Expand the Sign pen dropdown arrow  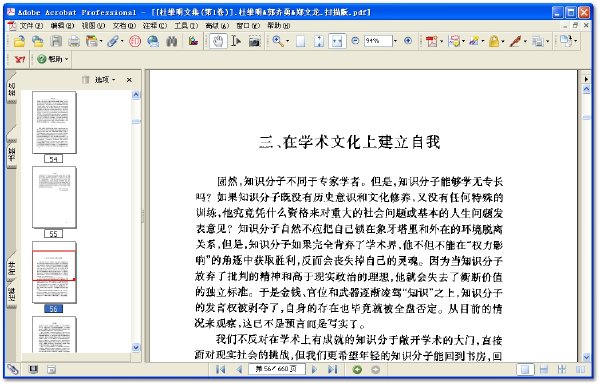point(525,41)
